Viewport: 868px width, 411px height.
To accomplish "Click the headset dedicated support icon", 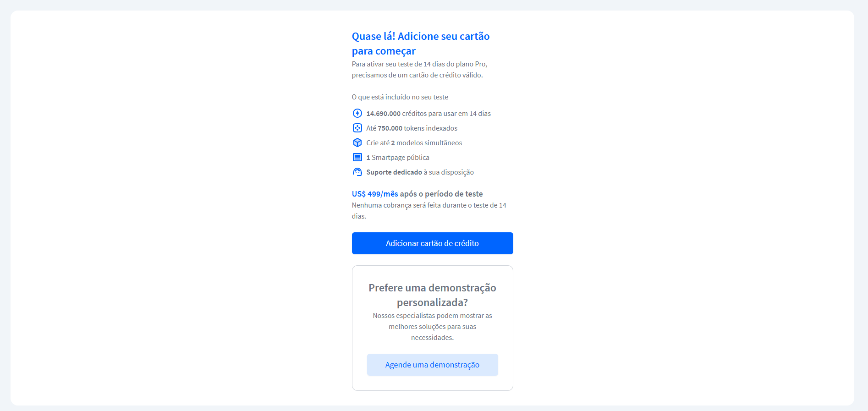I will click(x=357, y=172).
